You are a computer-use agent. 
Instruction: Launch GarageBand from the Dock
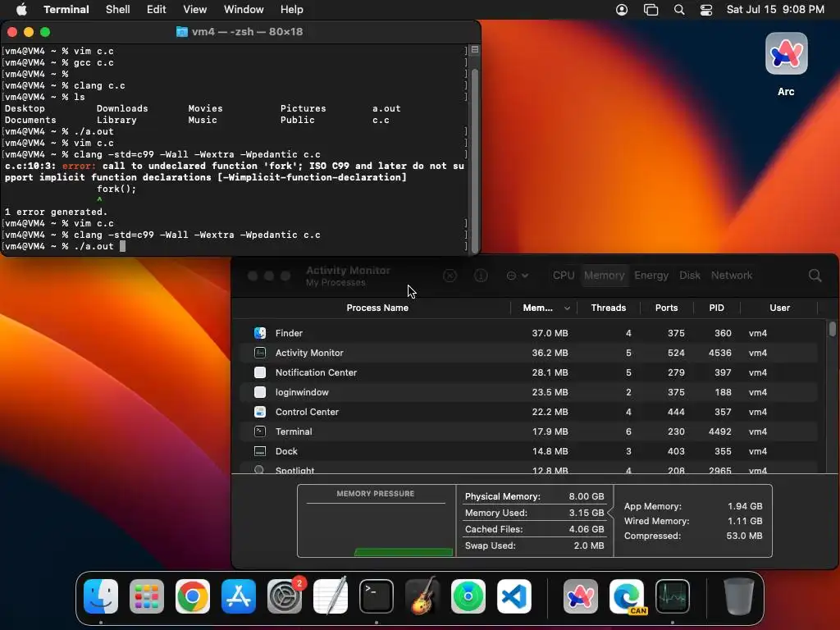point(422,596)
